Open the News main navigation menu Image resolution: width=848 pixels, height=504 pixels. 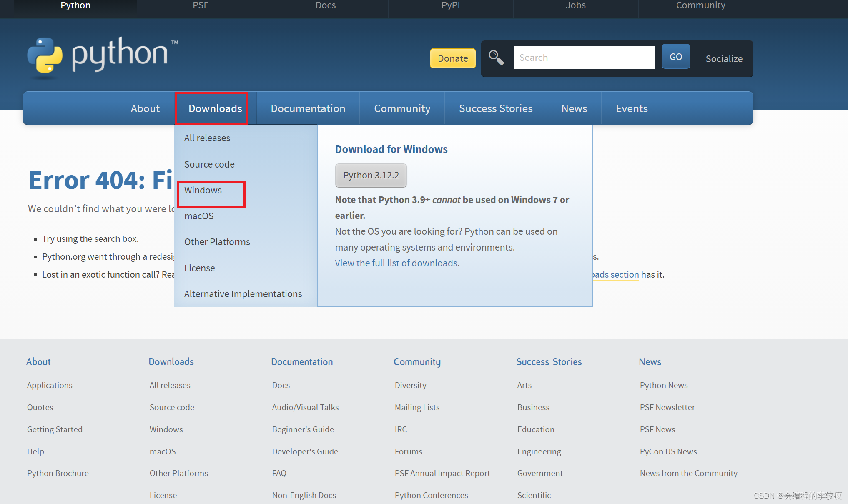pos(574,108)
